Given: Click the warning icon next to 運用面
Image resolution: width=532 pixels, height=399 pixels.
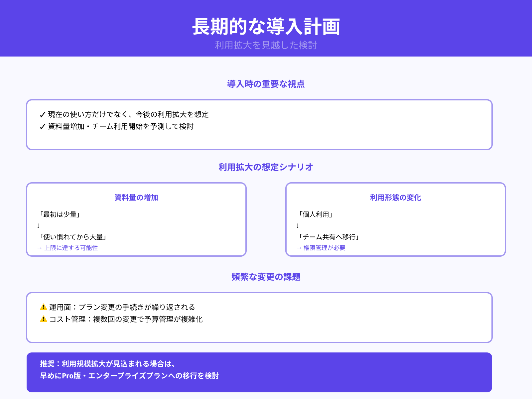Looking at the screenshot, I should [43, 307].
